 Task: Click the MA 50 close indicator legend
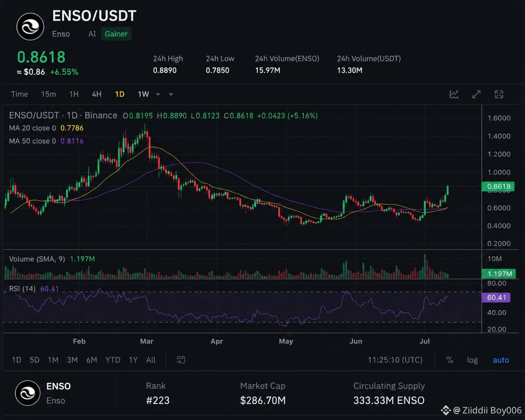pyautogui.click(x=46, y=141)
